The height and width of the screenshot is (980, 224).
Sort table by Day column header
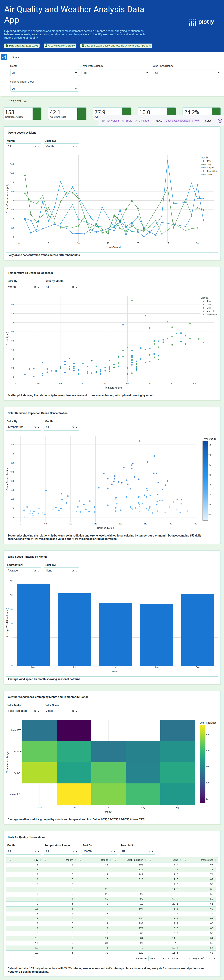pos(36,860)
